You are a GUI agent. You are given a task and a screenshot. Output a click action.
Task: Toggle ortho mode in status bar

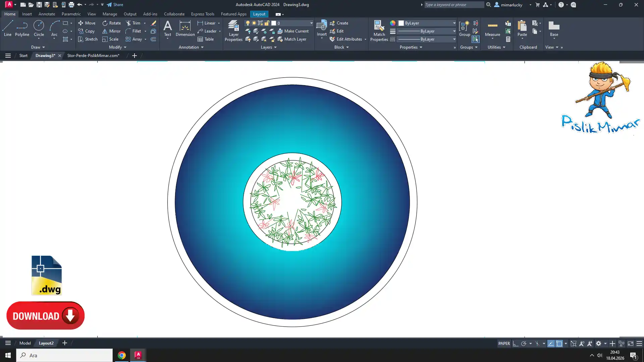click(516, 344)
